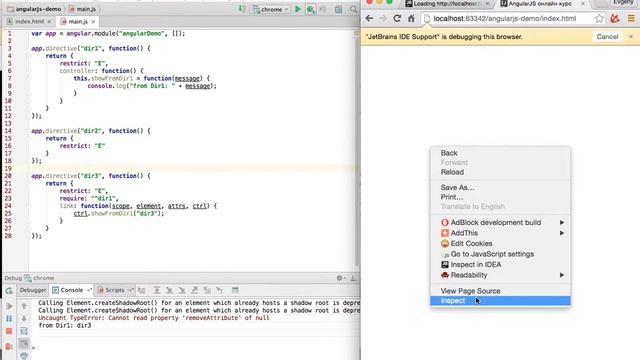The image size is (640, 360).
Task: Select the Console tab in the debug panel
Action: (x=71, y=290)
